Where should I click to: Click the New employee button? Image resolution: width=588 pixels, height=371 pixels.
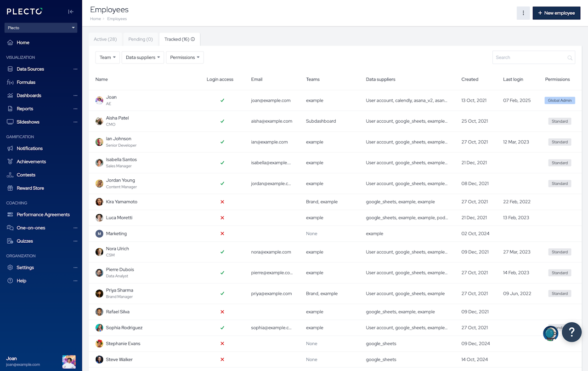click(556, 13)
